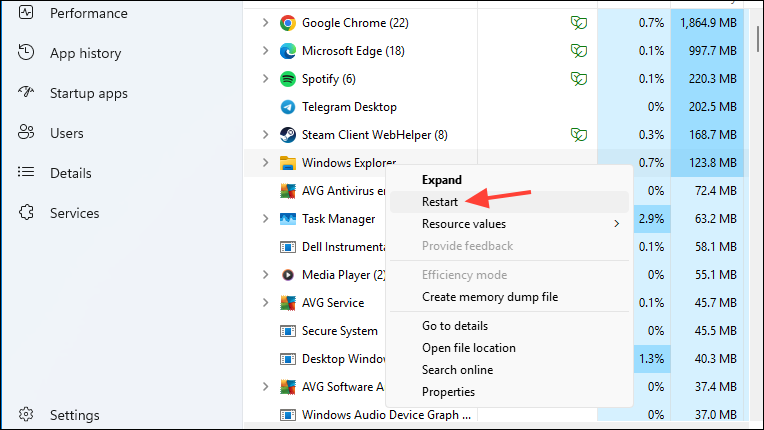Viewport: 764px width, 430px height.
Task: Select Open file location menu entry
Action: 510,348
